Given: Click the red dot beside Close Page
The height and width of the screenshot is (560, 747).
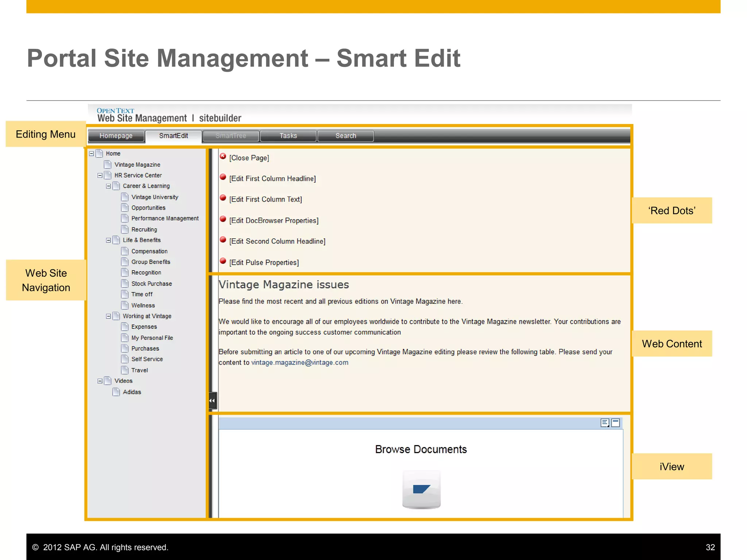Looking at the screenshot, I should tap(223, 156).
